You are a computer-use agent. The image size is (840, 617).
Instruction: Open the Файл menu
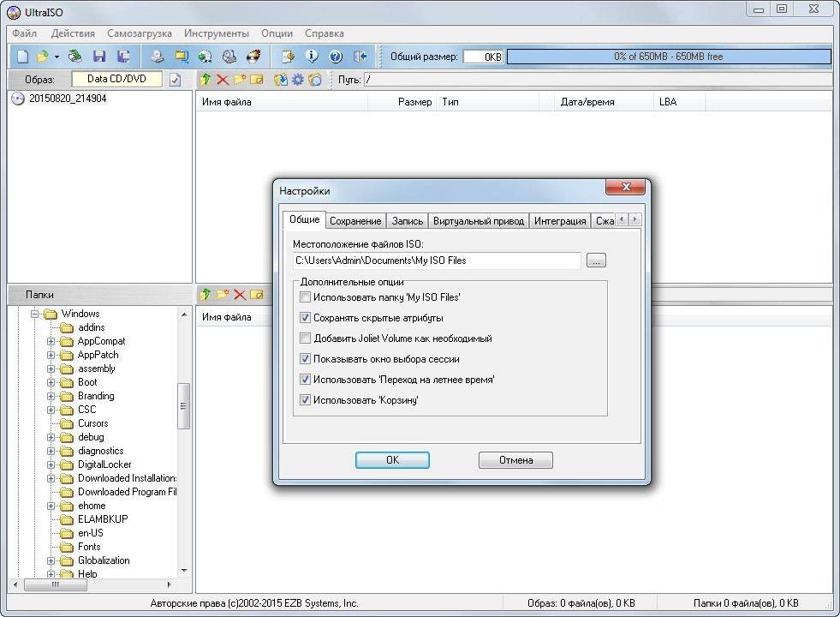[24, 33]
